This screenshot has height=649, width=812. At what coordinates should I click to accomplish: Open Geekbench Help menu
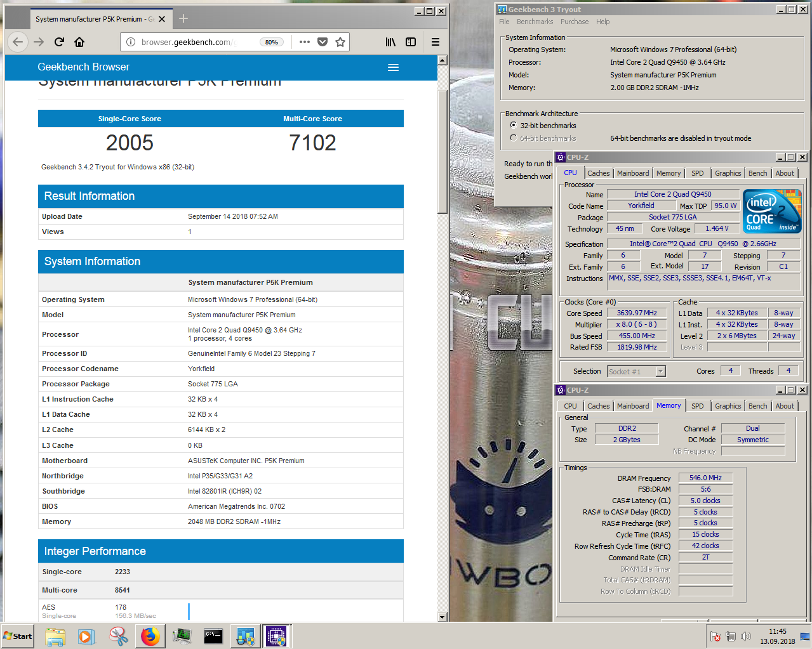coord(602,22)
